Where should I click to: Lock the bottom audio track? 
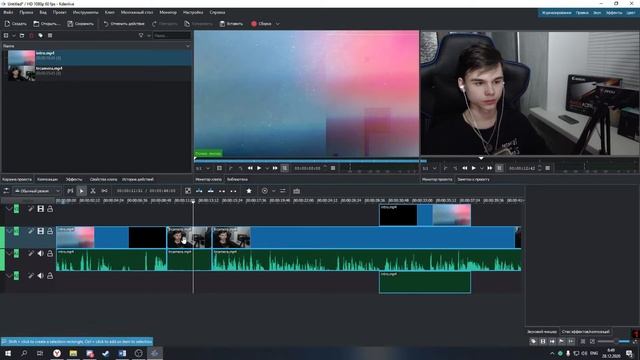coord(50,276)
